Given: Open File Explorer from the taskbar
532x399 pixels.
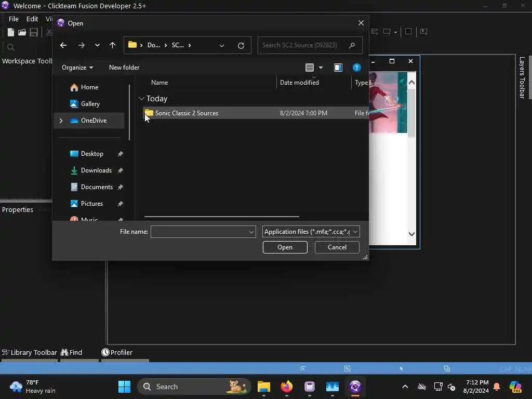Looking at the screenshot, I should point(263,387).
